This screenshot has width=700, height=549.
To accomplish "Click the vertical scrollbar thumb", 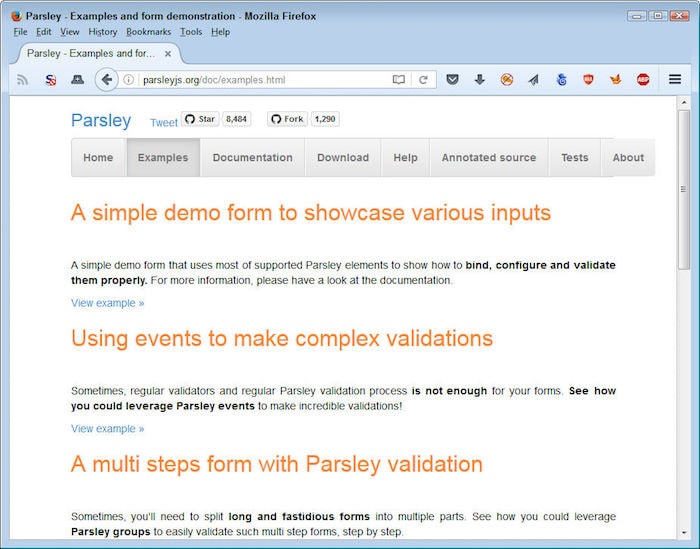I will tap(683, 189).
